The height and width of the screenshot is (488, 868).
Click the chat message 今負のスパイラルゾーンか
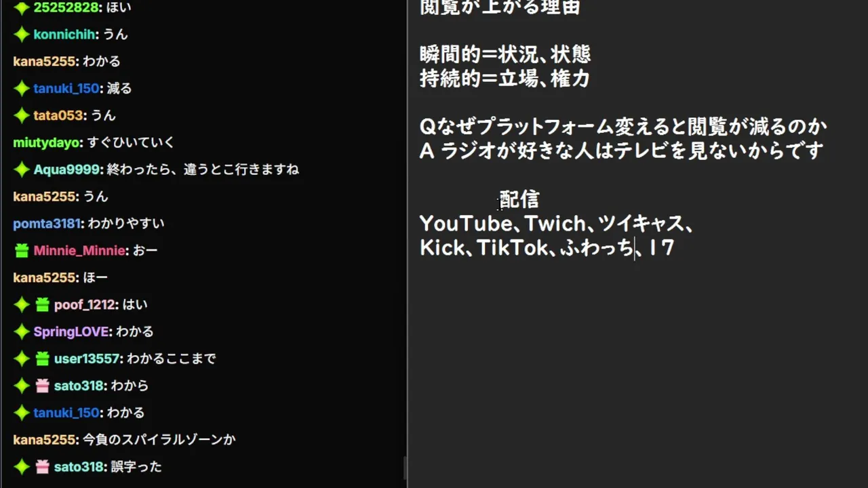click(159, 440)
